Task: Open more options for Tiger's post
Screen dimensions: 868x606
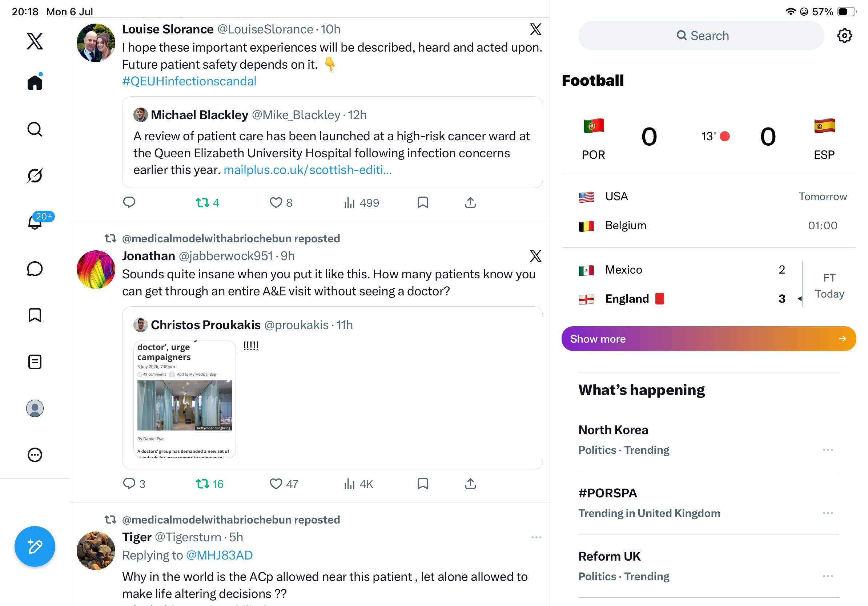Action: [x=536, y=537]
